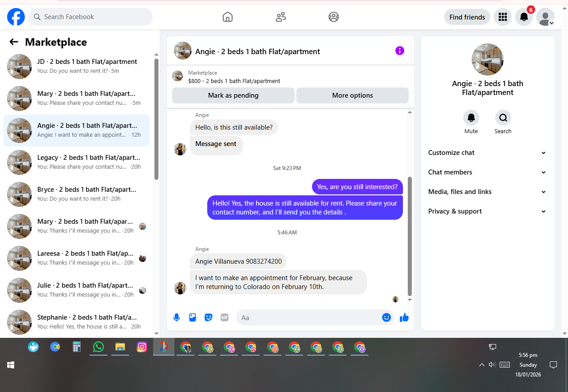This screenshot has height=392, width=568.
Task: Expand Privacy & support section
Action: click(x=487, y=211)
